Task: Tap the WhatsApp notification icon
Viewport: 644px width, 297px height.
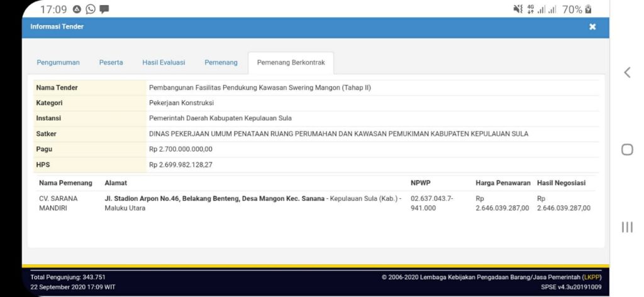Action: coord(91,9)
